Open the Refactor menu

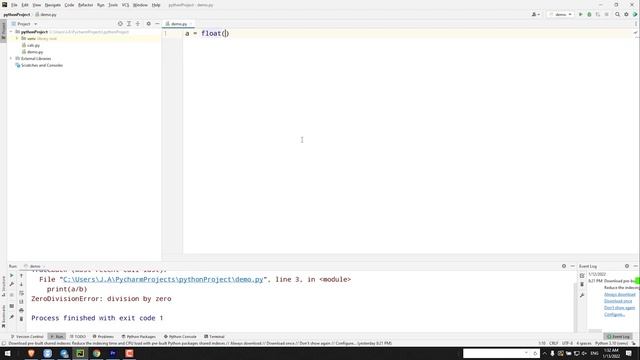point(85,5)
